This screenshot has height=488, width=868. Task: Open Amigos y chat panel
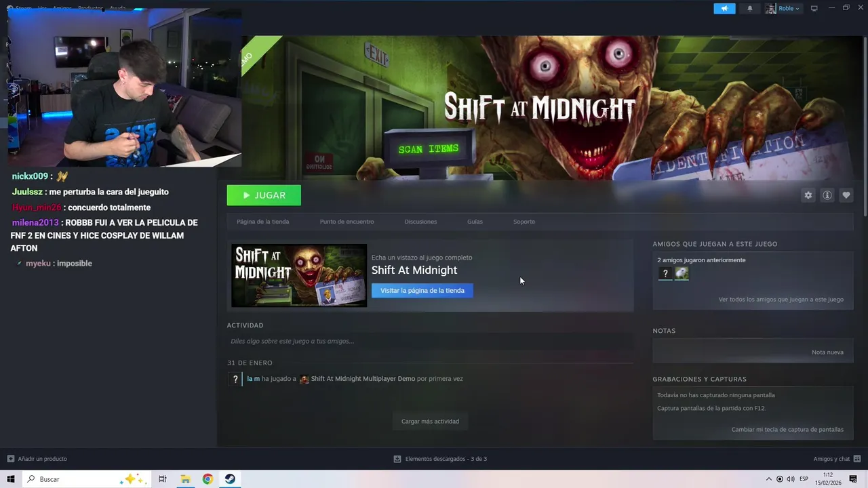tap(831, 459)
